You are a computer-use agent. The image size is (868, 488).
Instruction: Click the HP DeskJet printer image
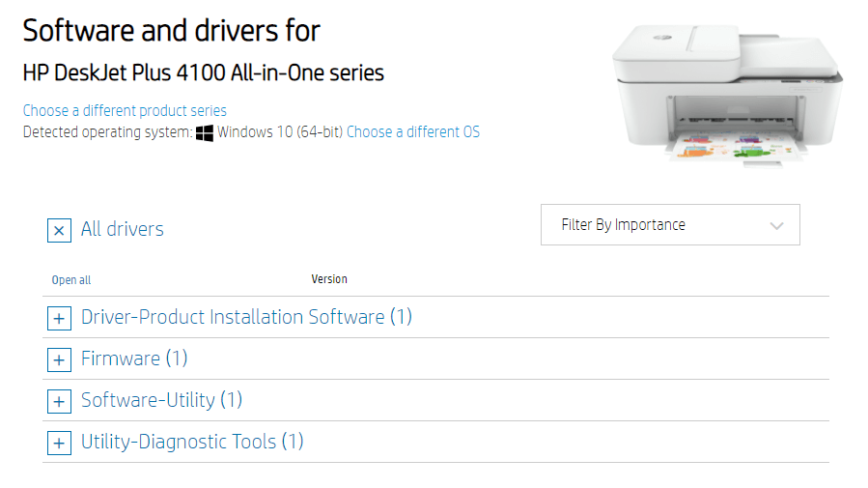tap(727, 94)
